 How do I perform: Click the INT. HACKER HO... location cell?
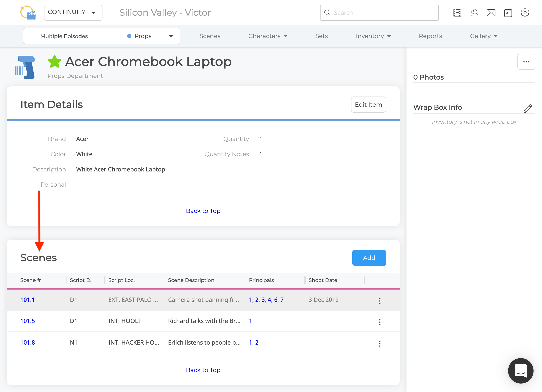[x=134, y=342]
